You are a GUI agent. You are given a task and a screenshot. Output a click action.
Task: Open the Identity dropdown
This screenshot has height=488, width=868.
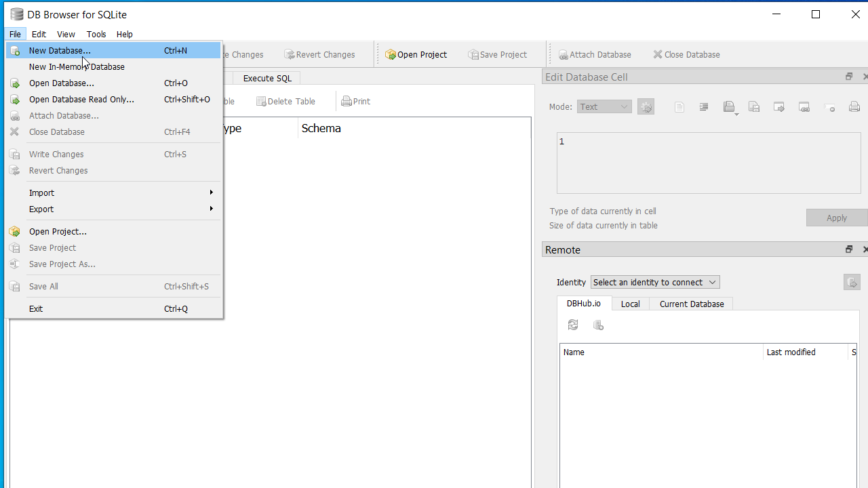point(655,282)
